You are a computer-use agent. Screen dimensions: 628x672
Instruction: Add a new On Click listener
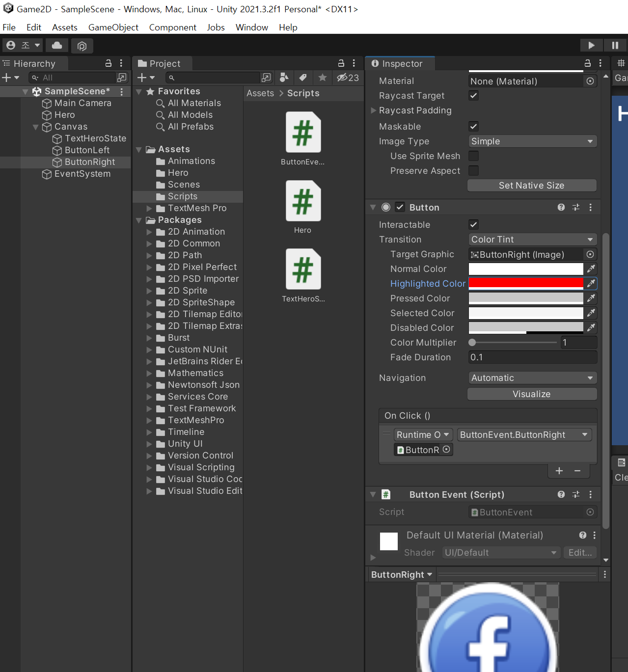pyautogui.click(x=559, y=471)
